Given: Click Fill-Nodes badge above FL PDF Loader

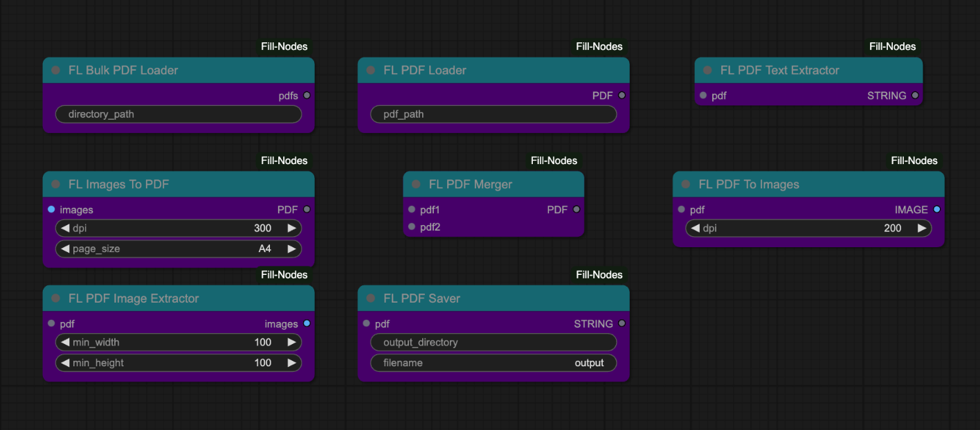Looking at the screenshot, I should [x=599, y=46].
